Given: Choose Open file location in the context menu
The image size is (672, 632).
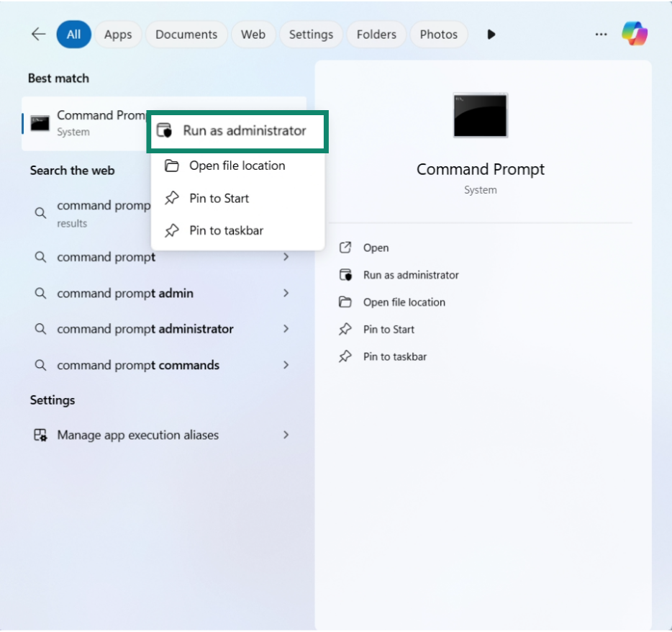Looking at the screenshot, I should pos(237,166).
